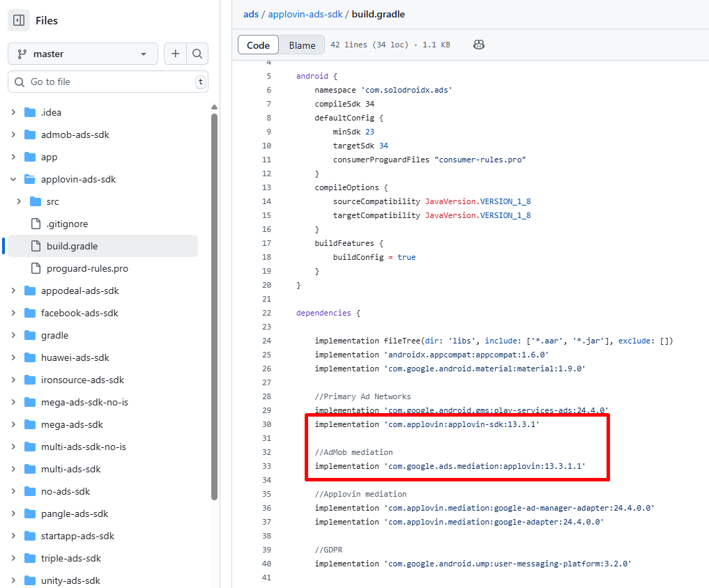Screen dimensions: 709x588
Task: Click the appodeal-ads-sdk folder icon
Action: point(30,291)
